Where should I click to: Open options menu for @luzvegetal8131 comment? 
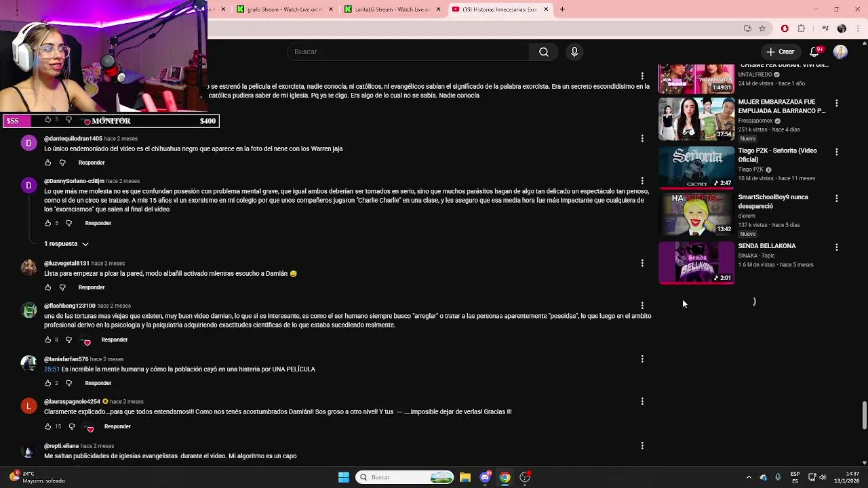pos(642,263)
